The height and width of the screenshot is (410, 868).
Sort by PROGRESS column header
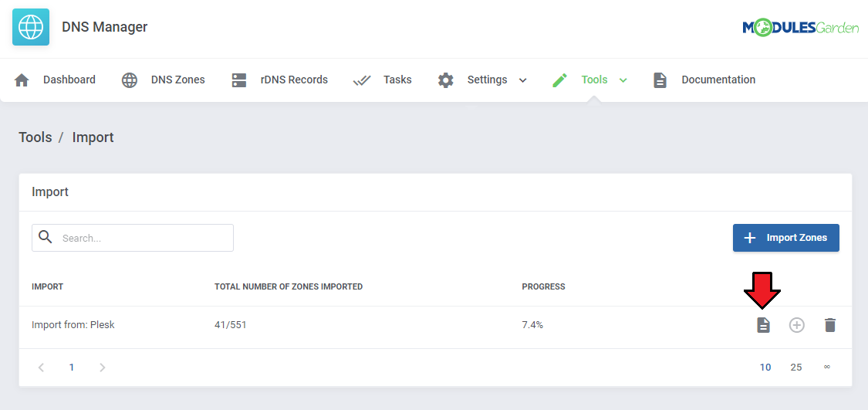[x=544, y=286]
